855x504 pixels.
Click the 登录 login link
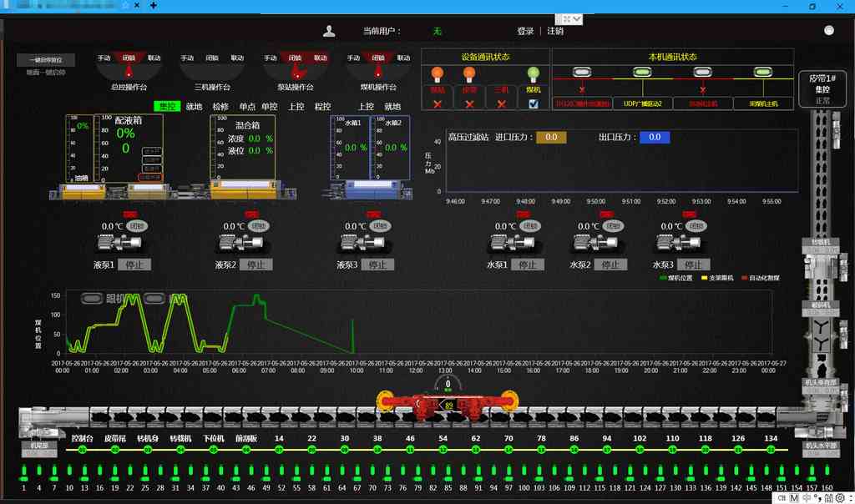pos(525,31)
